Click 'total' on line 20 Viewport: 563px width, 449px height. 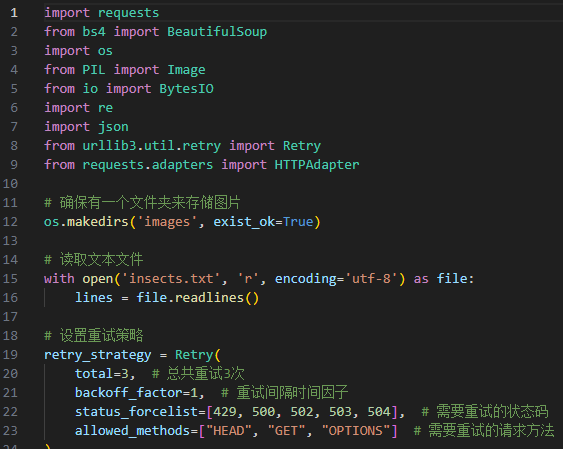[94, 374]
